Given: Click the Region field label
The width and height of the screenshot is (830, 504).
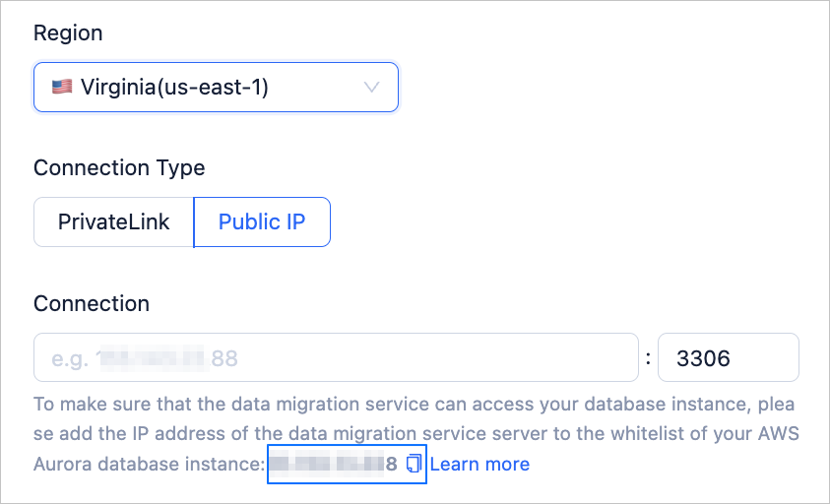Looking at the screenshot, I should point(68,32).
